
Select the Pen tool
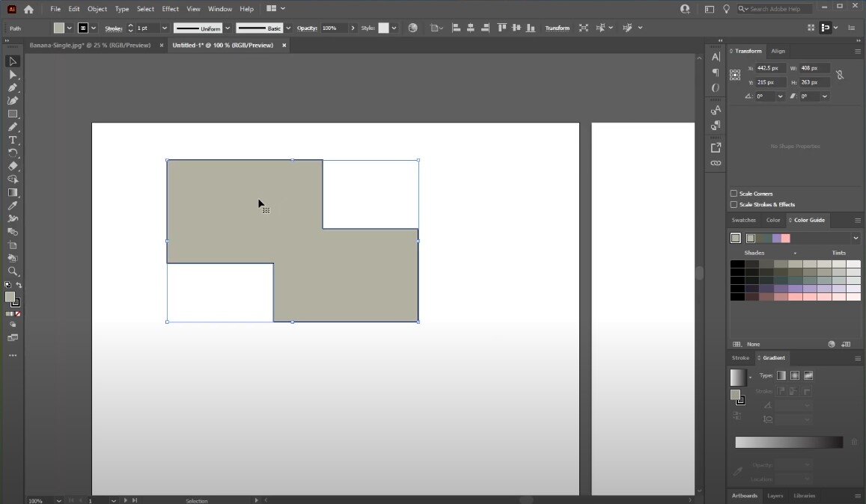[x=13, y=87]
